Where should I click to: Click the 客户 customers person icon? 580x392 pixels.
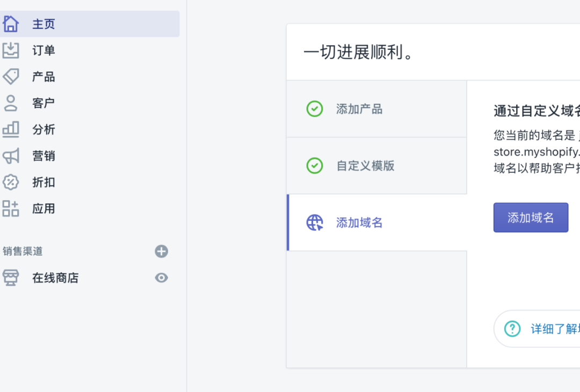[x=11, y=103]
